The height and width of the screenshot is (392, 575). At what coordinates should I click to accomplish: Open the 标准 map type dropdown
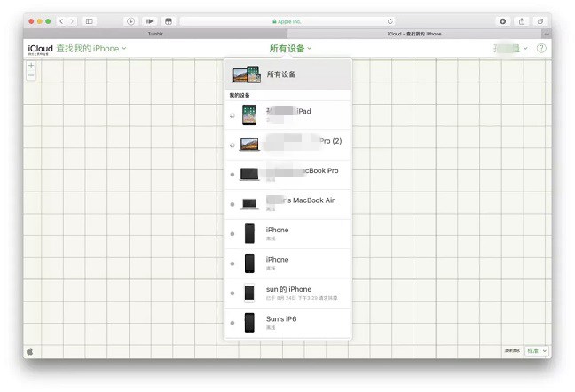(x=537, y=351)
